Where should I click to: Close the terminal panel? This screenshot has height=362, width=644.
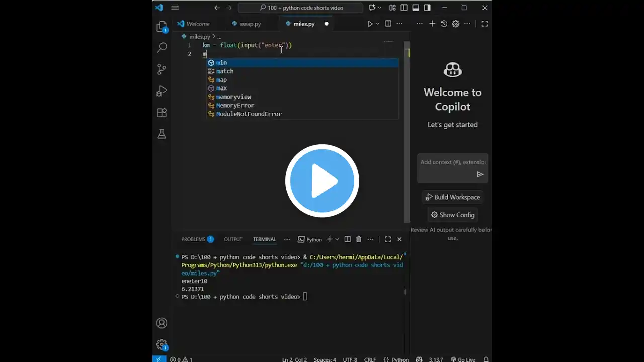(399, 239)
